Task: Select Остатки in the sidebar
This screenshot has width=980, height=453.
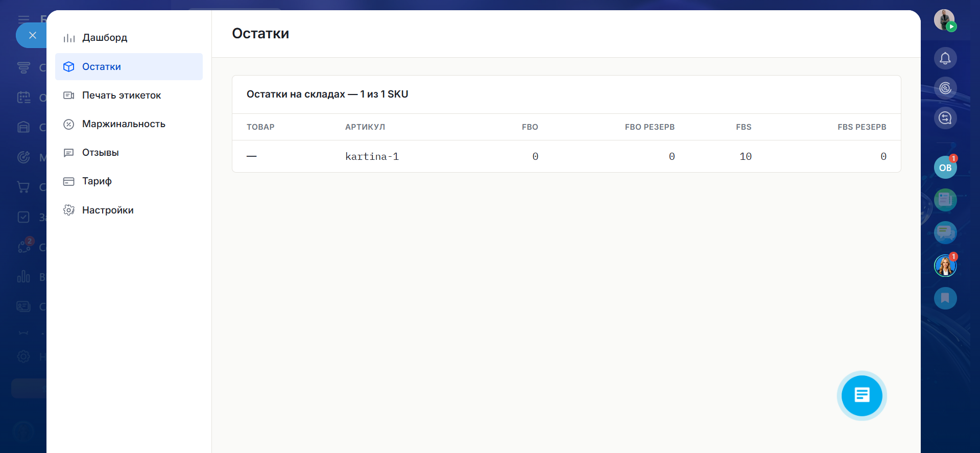Action: click(x=129, y=66)
